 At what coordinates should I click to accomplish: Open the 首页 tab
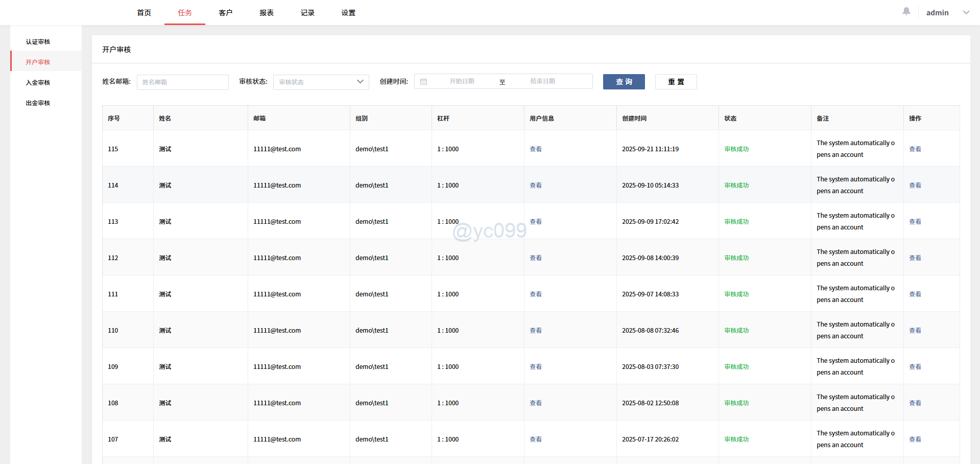tap(144, 13)
